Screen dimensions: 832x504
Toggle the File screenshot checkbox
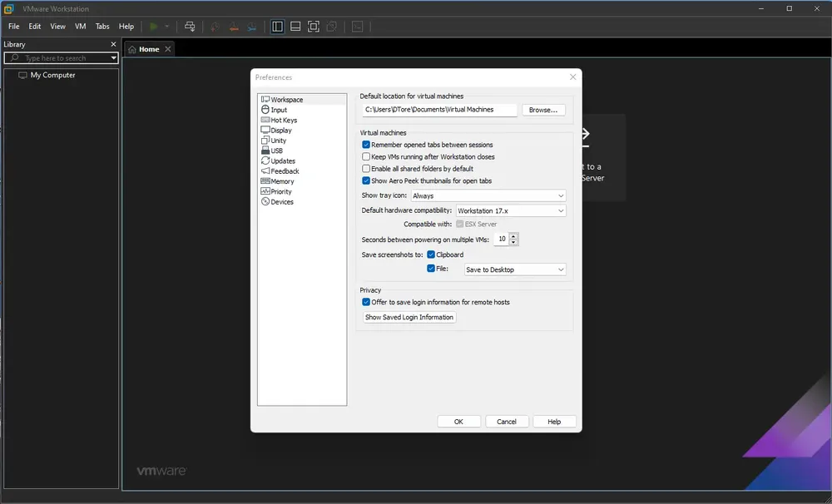click(431, 269)
